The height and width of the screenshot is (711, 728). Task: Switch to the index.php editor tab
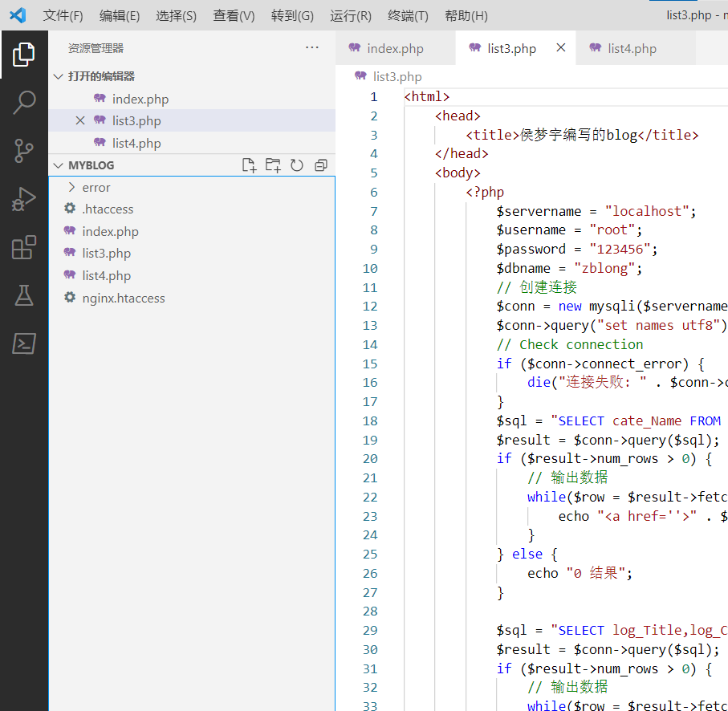395,48
